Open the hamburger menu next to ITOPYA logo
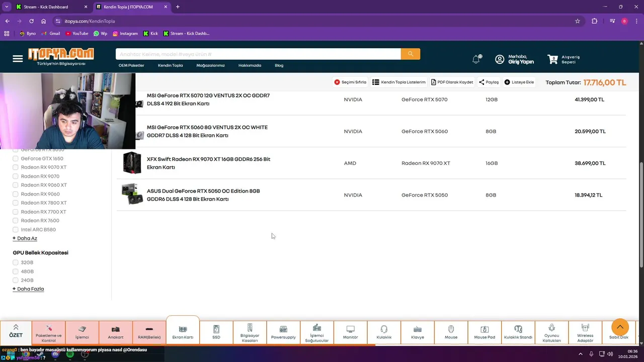The image size is (644, 362). [x=18, y=59]
